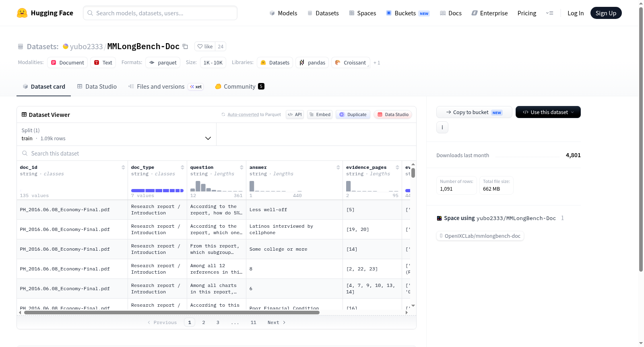The width and height of the screenshot is (644, 347).
Task: Sort the answer column
Action: (338, 167)
